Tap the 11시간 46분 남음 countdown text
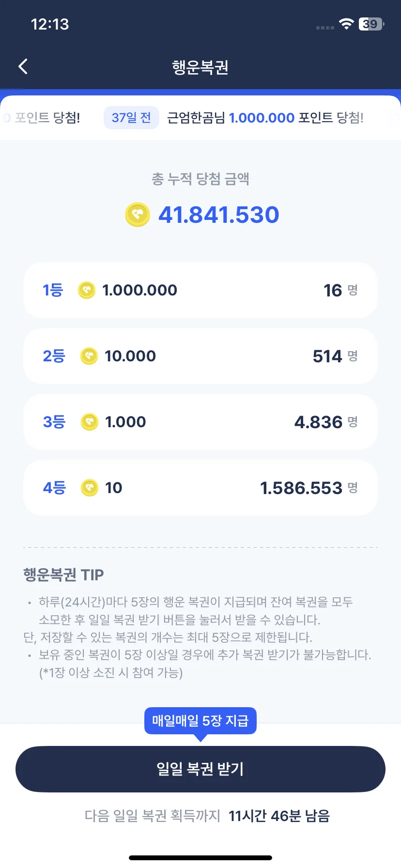Screen dimensions: 401x868 coord(279,816)
